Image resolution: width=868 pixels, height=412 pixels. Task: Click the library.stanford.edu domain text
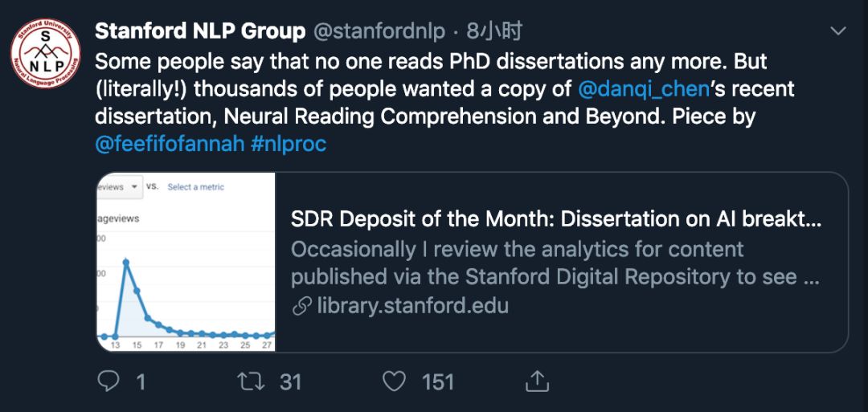(412, 306)
